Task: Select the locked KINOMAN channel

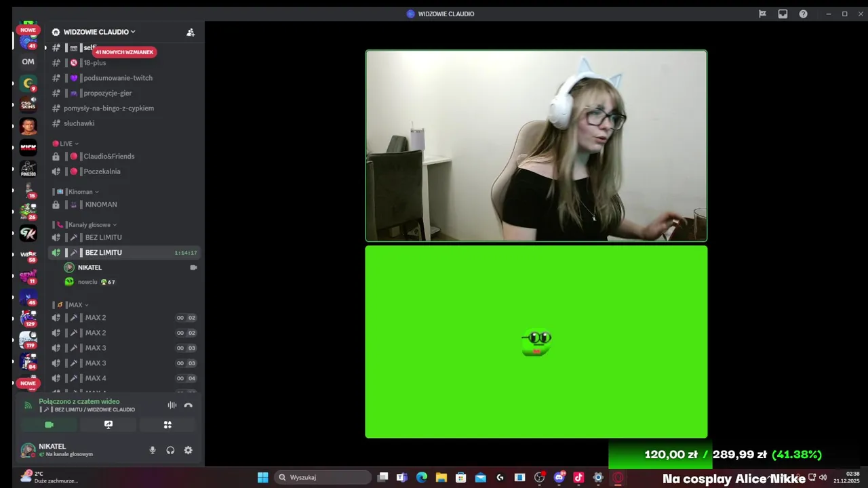Action: [x=125, y=205]
